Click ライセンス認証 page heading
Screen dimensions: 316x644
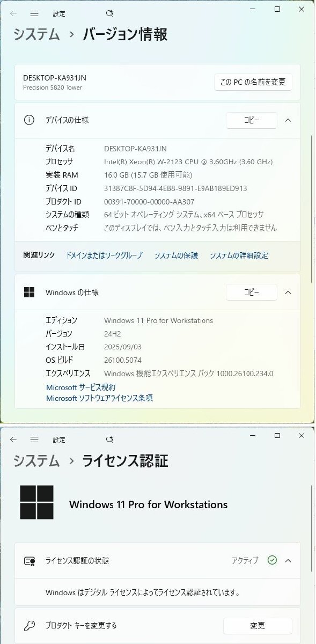click(x=126, y=460)
